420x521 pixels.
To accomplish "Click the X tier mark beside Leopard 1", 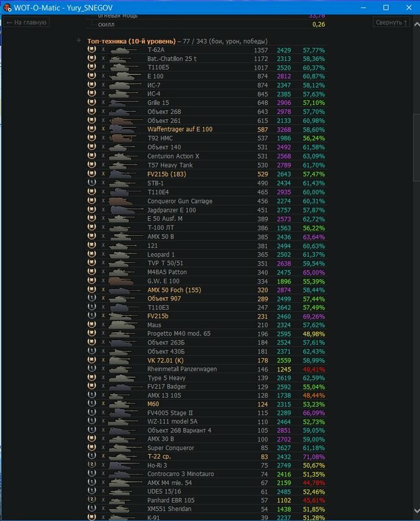I will [x=103, y=253].
